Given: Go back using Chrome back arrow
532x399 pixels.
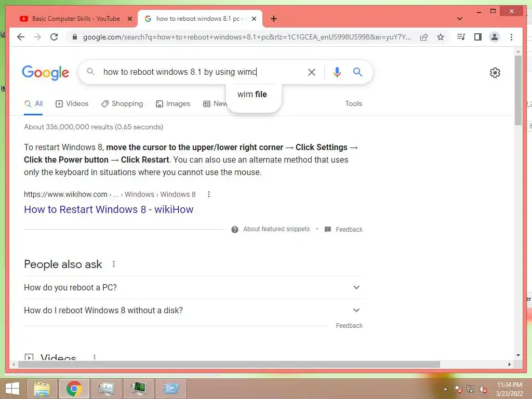Looking at the screenshot, I should tap(21, 37).
